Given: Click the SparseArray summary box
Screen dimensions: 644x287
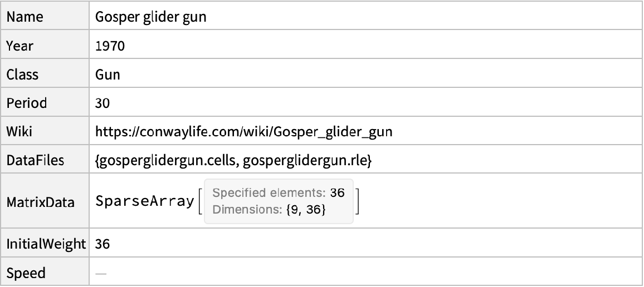Looking at the screenshot, I should point(279,202).
